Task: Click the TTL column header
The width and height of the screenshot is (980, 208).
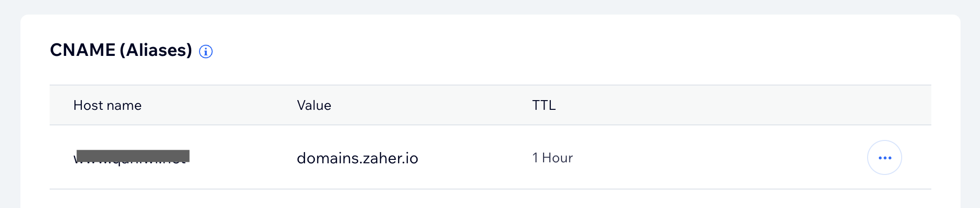Action: coord(544,105)
